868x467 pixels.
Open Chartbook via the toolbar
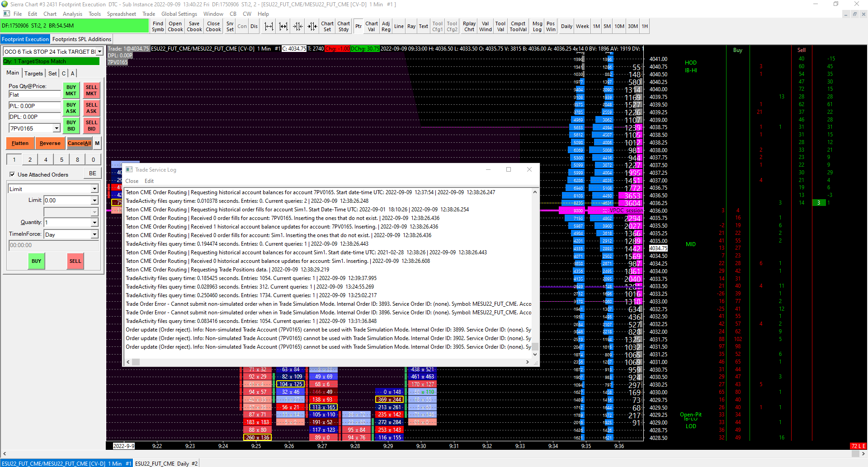click(175, 26)
